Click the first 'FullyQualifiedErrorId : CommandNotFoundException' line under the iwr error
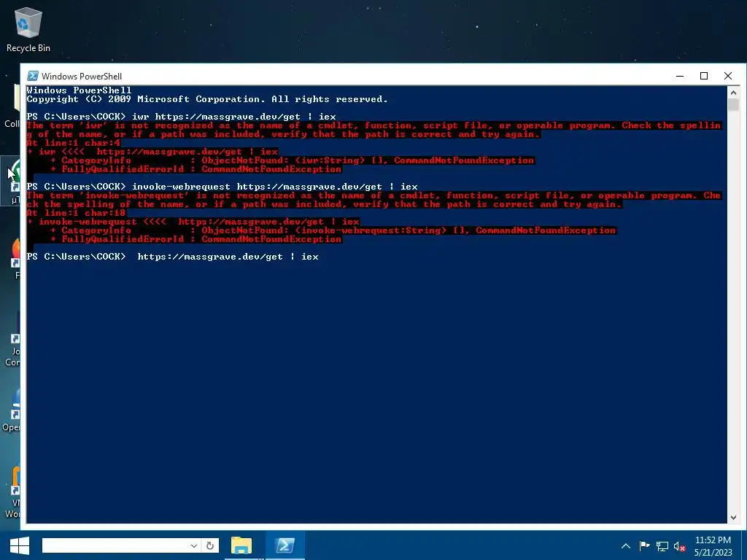The height and width of the screenshot is (560, 747). pyautogui.click(x=196, y=169)
